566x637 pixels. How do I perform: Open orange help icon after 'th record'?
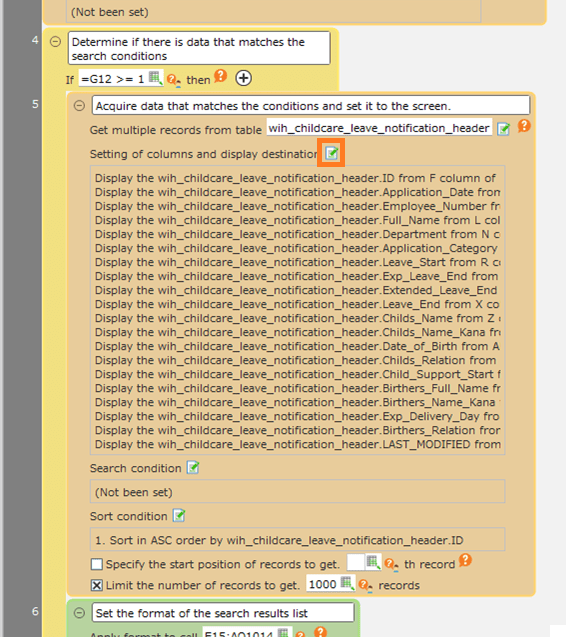[x=465, y=560]
